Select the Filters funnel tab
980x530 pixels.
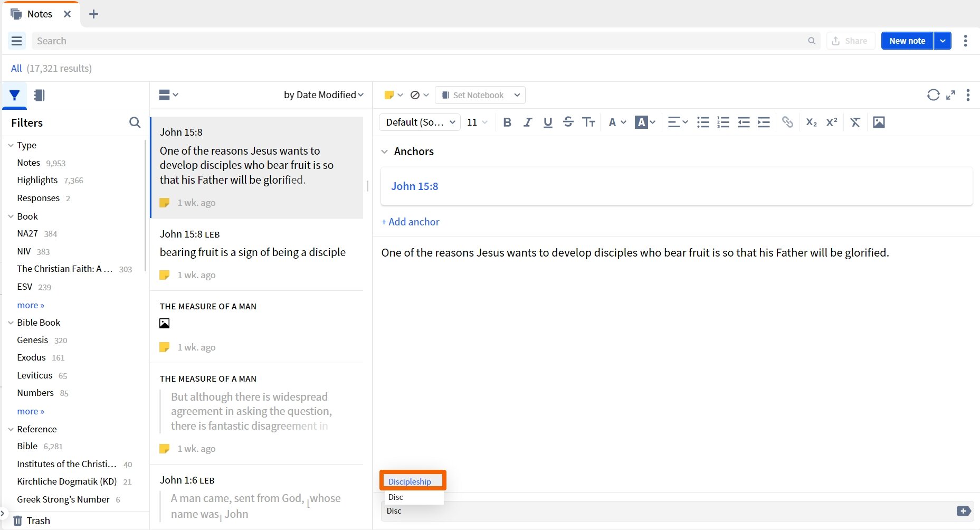[x=15, y=95]
